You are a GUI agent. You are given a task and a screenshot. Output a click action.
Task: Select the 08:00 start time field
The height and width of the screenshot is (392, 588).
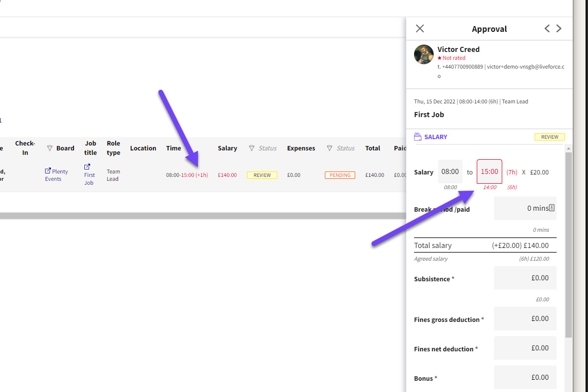point(450,171)
